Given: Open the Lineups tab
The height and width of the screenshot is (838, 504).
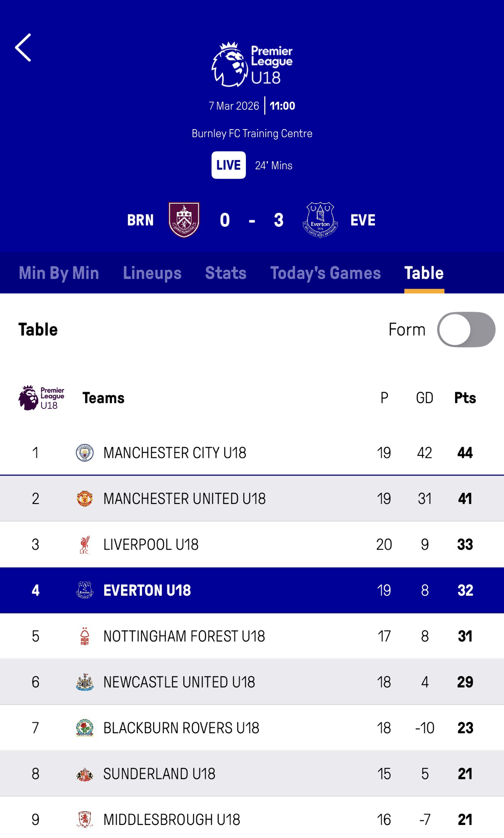Looking at the screenshot, I should tap(152, 273).
